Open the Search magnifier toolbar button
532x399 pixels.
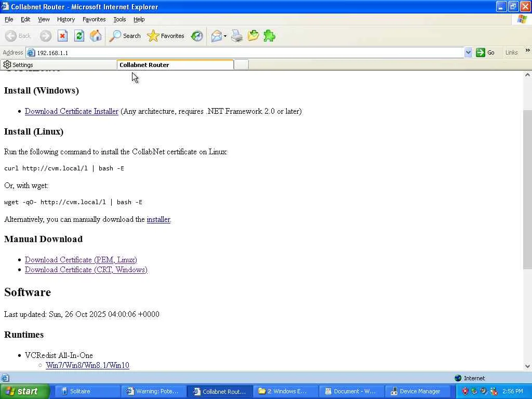click(x=125, y=36)
